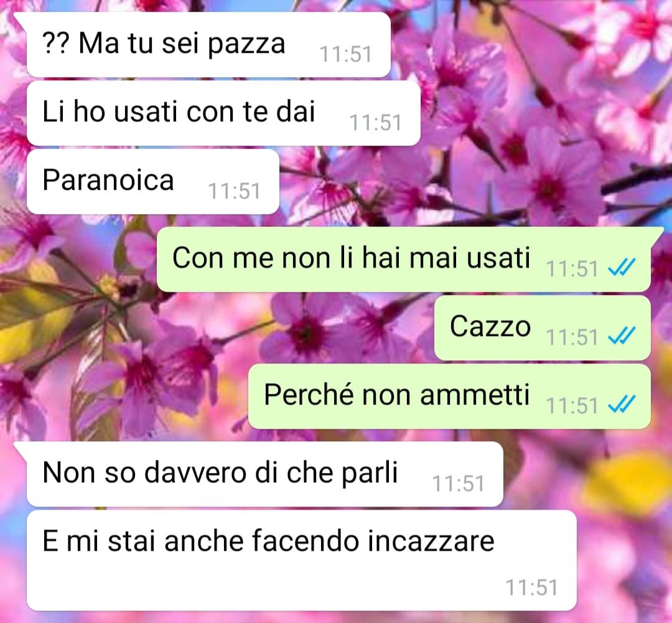This screenshot has width=672, height=623.
Task: Select the 'Li ho usati con te dai' bubble
Action: [x=223, y=113]
